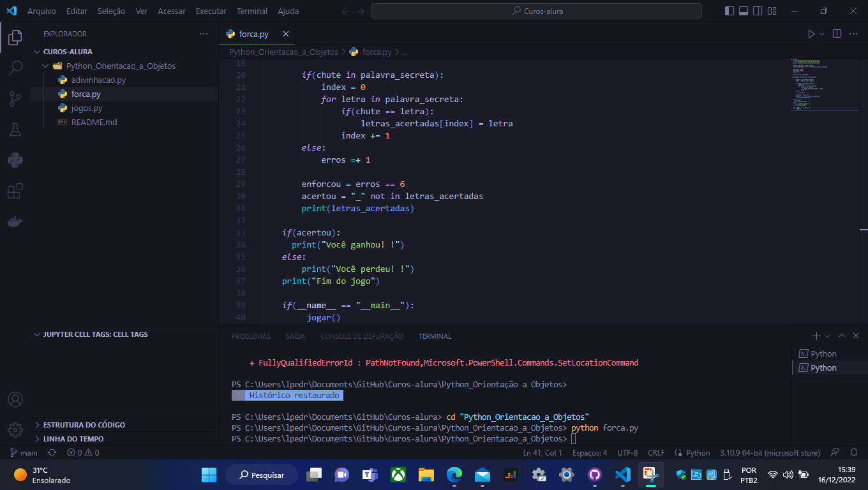Switch to the Problemas panel tab

coord(251,336)
